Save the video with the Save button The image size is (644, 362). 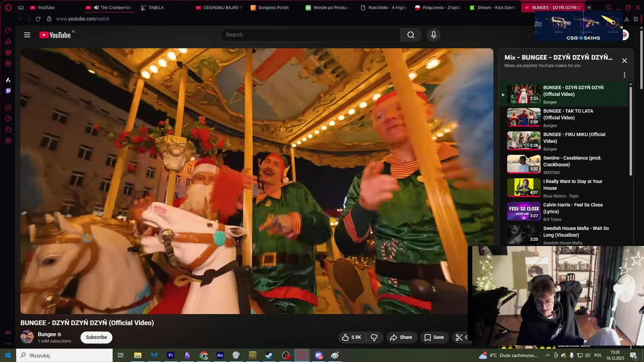(434, 337)
